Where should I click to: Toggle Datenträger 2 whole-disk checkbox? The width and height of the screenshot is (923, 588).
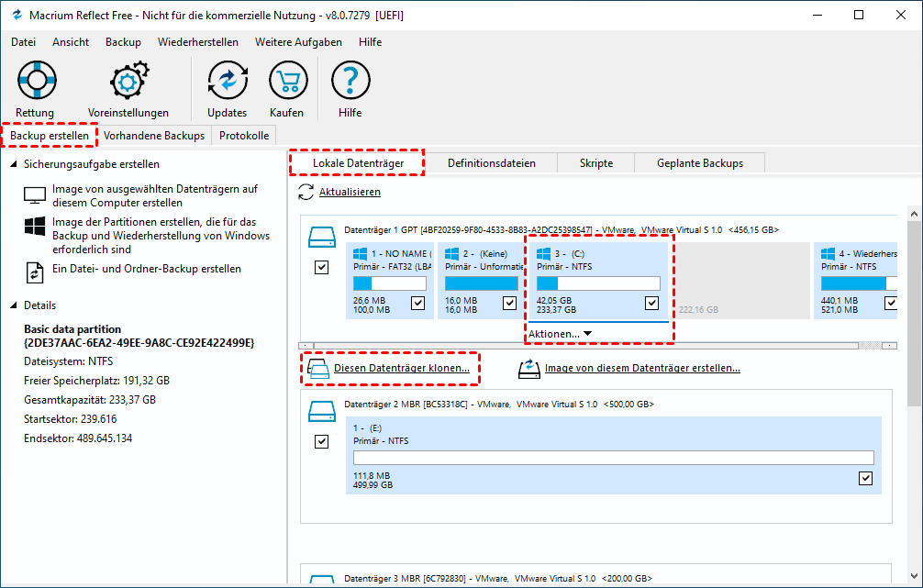pos(321,441)
